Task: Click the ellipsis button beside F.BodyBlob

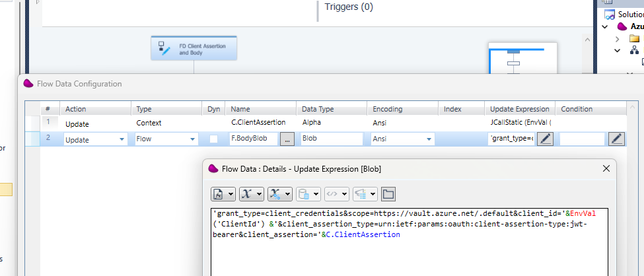Action: click(287, 139)
